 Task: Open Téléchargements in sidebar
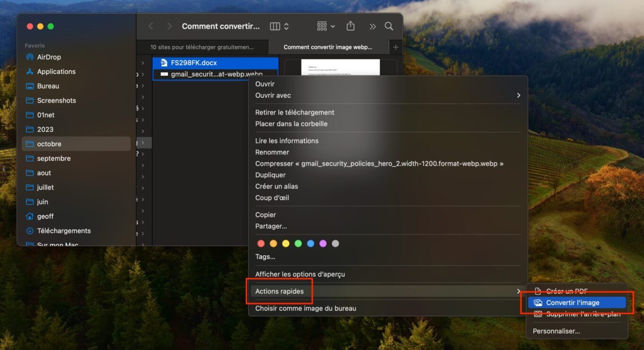63,231
